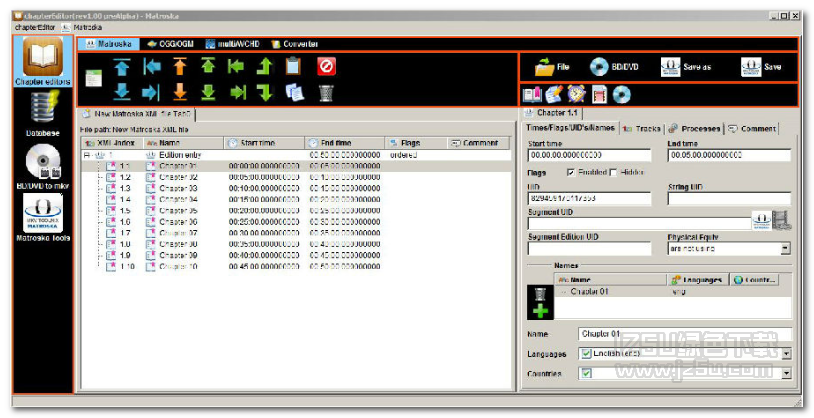
Task: Click the green straight up arrow with bar
Action: click(x=208, y=66)
